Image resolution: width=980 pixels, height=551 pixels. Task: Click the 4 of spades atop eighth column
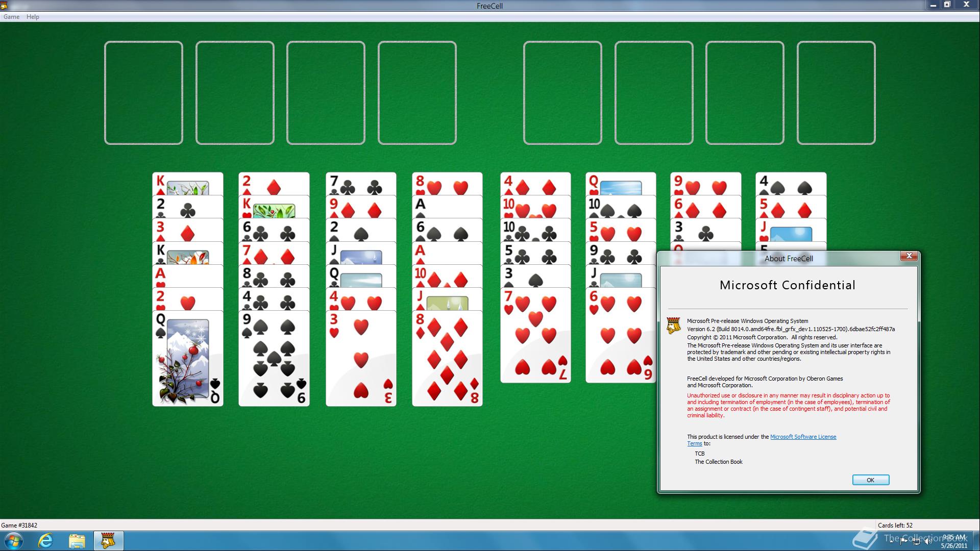tap(791, 184)
